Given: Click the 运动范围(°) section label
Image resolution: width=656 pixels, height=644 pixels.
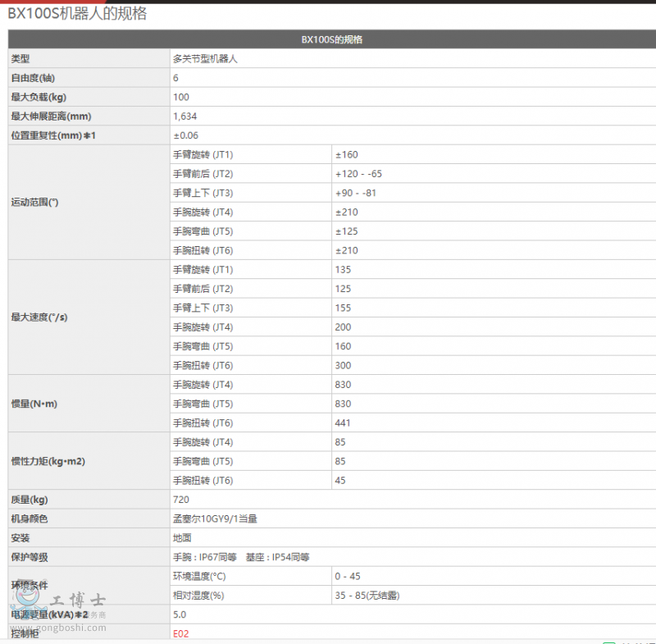Looking at the screenshot, I should click(35, 202).
